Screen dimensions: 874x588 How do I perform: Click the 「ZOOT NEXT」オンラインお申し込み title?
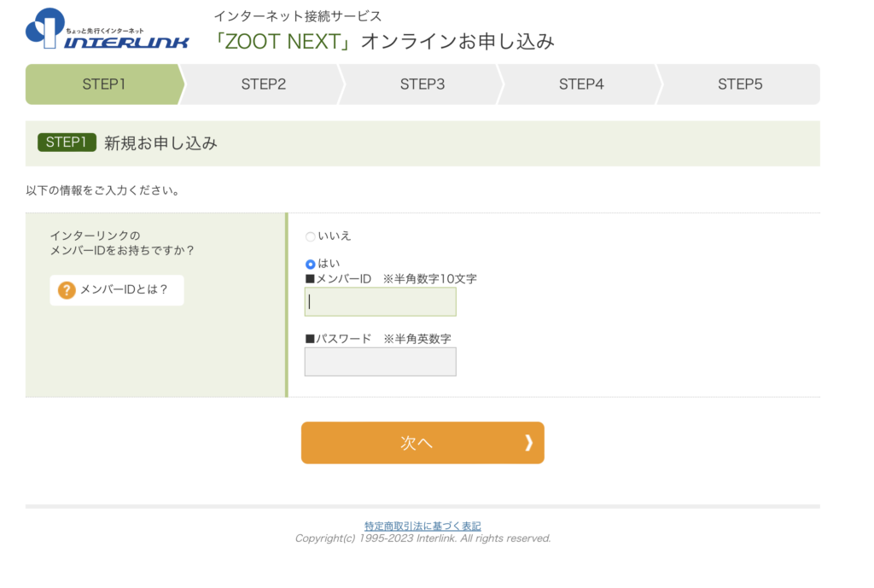click(x=383, y=41)
